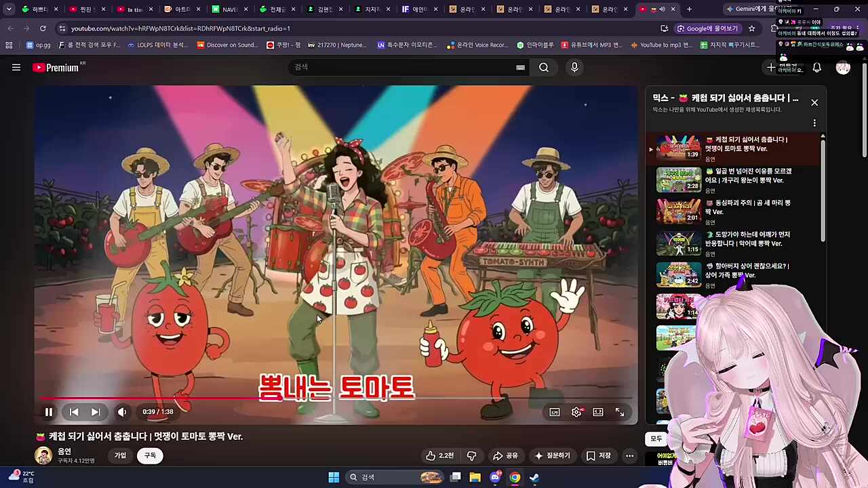Toggle subtitles with the captions button
Viewport: 868px width, 488px height.
click(555, 412)
